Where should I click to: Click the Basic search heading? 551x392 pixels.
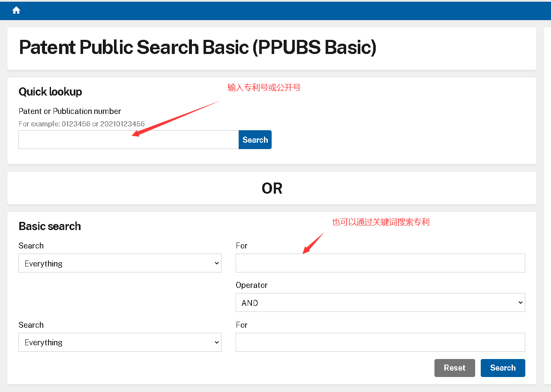50,226
